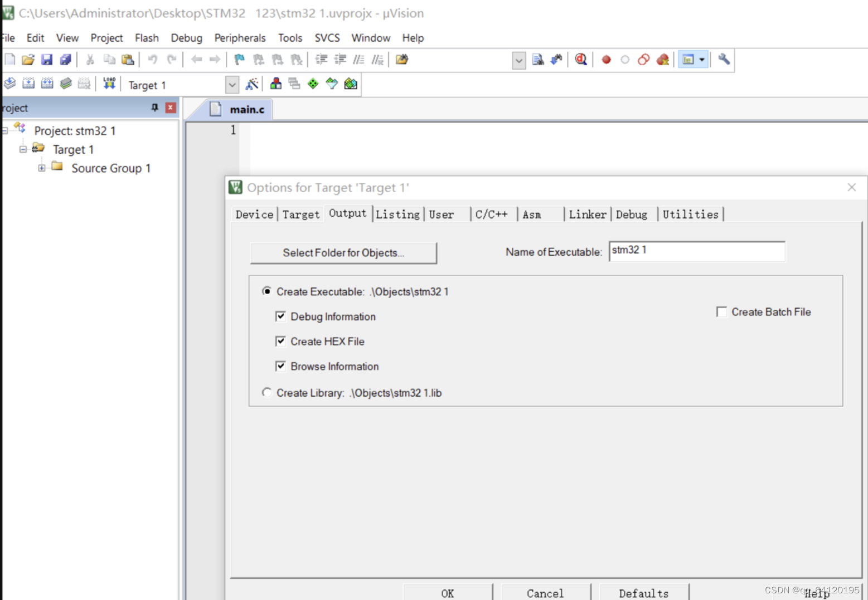Click the green diamond Manage Run-Time Environment icon
The image size is (868, 600).
pyautogui.click(x=313, y=84)
